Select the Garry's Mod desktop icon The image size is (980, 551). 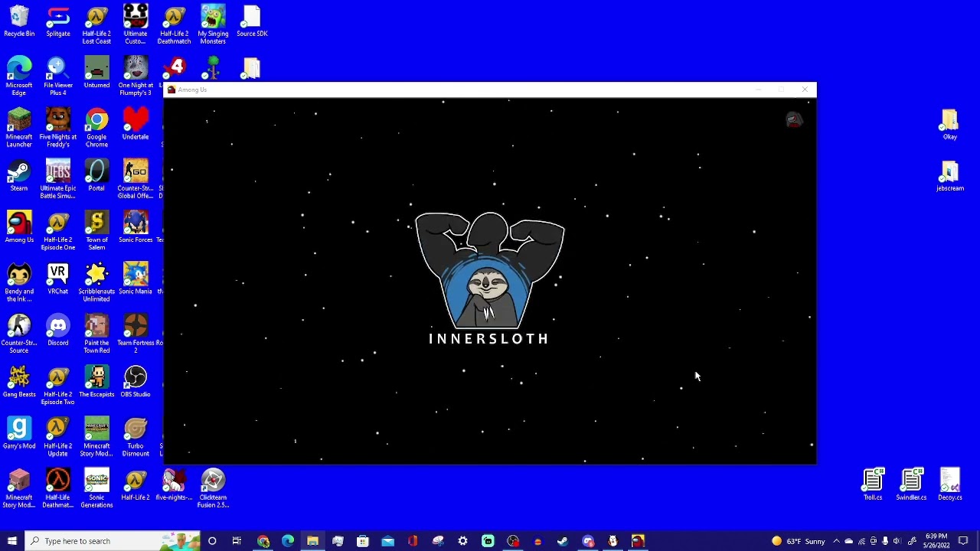[19, 433]
